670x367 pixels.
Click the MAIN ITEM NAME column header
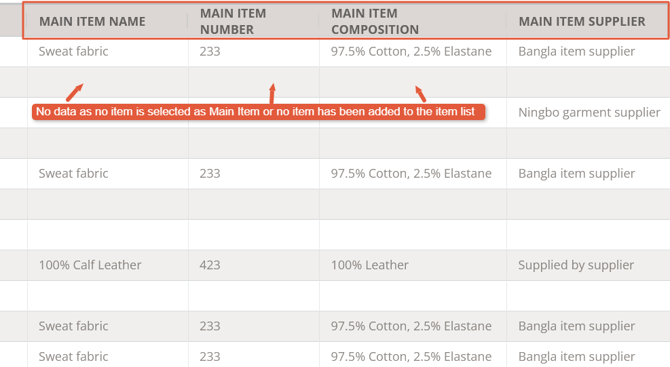click(x=92, y=21)
